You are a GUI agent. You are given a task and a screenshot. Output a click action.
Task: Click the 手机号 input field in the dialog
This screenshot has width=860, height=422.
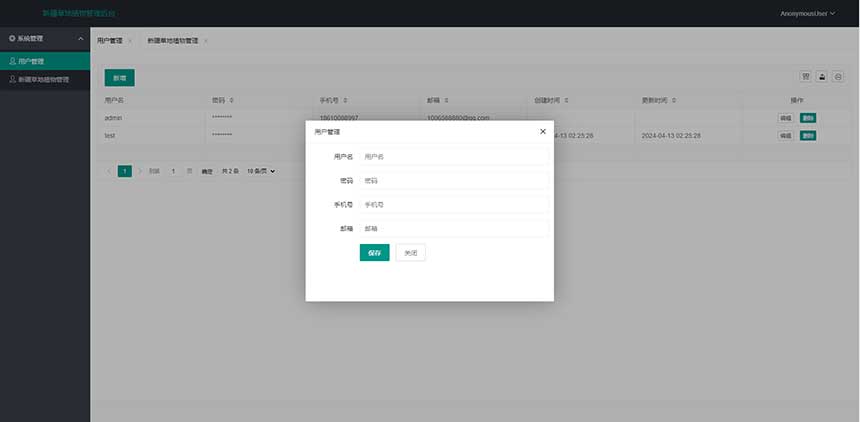[453, 205]
